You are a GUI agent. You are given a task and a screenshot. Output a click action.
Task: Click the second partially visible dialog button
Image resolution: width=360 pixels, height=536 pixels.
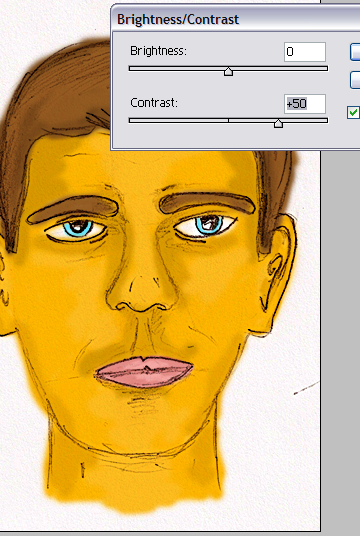355,80
